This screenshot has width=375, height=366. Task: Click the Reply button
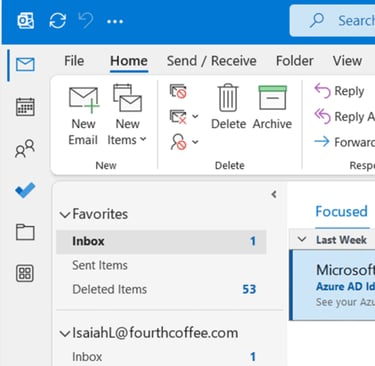pyautogui.click(x=339, y=91)
